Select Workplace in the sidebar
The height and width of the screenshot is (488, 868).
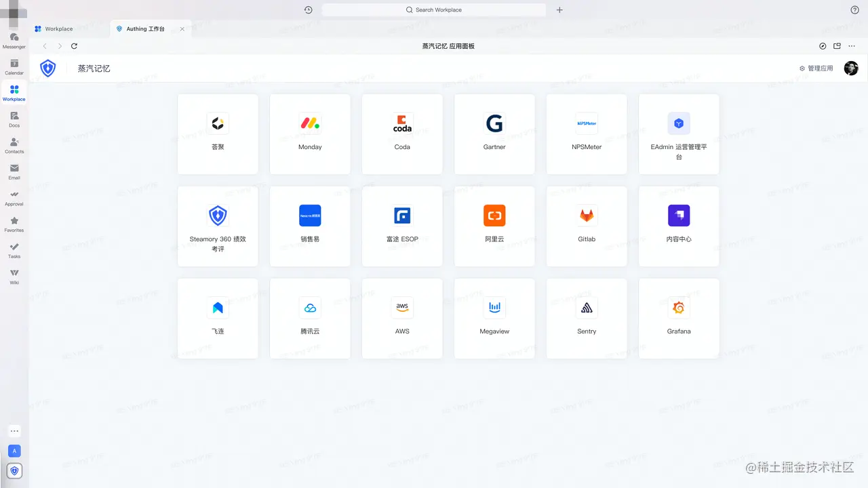click(14, 93)
